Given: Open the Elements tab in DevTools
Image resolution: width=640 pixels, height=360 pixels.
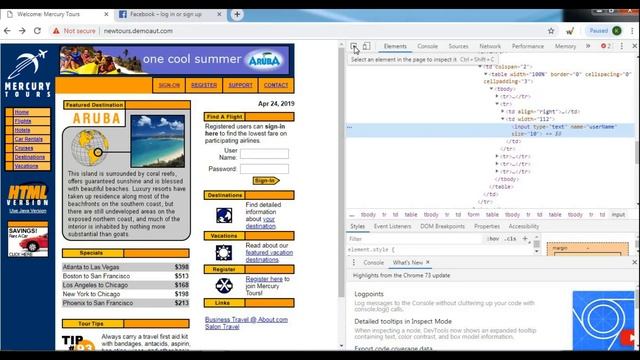Looking at the screenshot, I should pos(395,47).
